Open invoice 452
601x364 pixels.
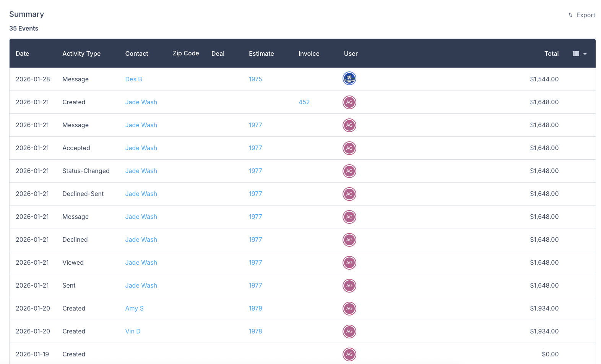point(304,102)
